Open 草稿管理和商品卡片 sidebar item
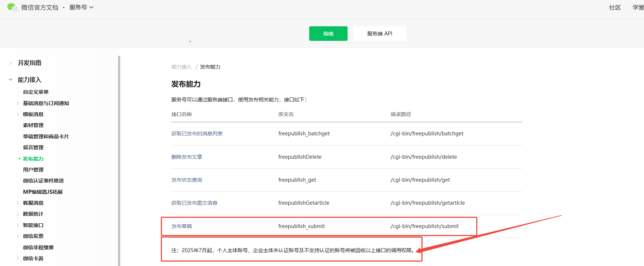The image size is (644, 266). tap(46, 136)
